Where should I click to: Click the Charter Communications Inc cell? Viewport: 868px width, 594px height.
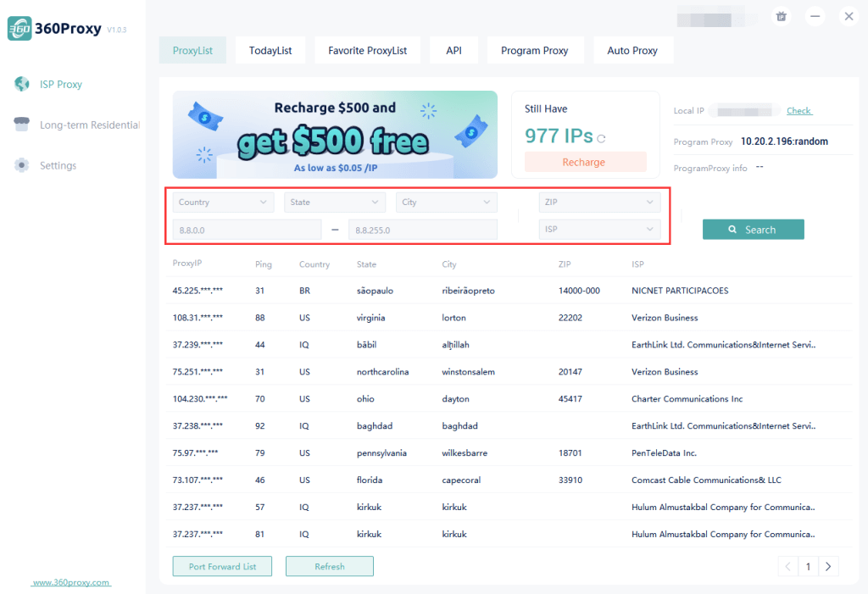(x=687, y=398)
